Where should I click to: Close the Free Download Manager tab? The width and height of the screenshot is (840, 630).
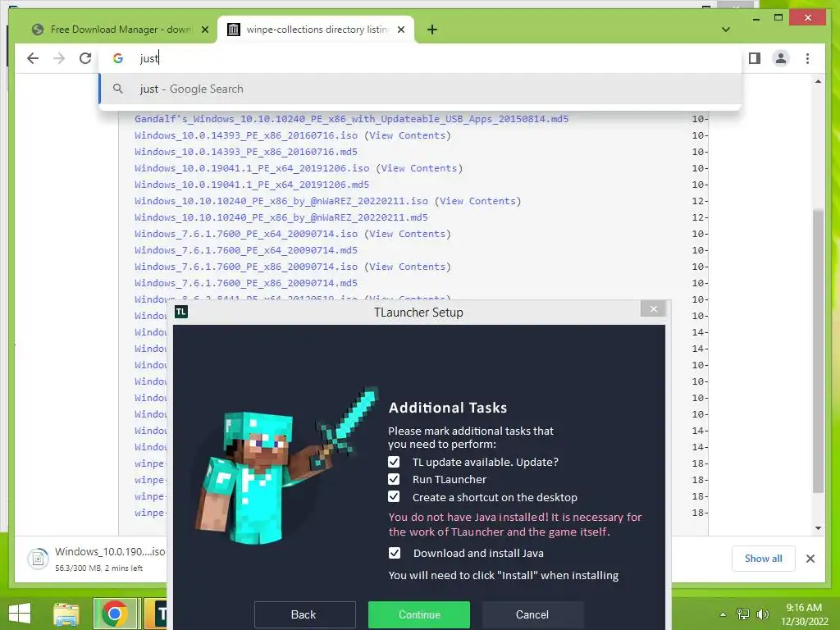pyautogui.click(x=204, y=30)
